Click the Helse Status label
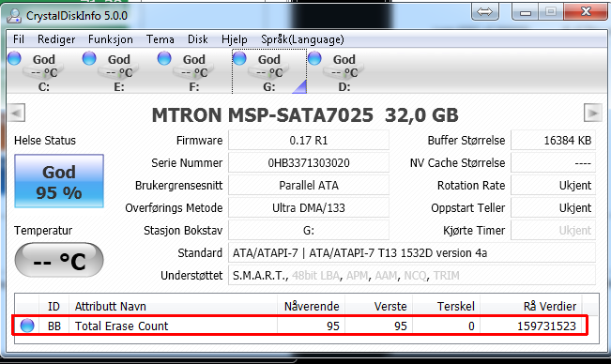 [45, 140]
